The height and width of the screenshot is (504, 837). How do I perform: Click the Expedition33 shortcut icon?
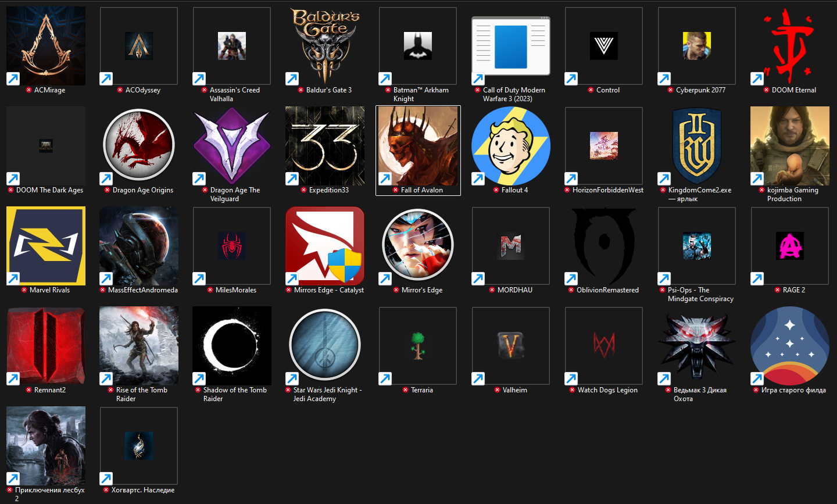click(x=325, y=146)
